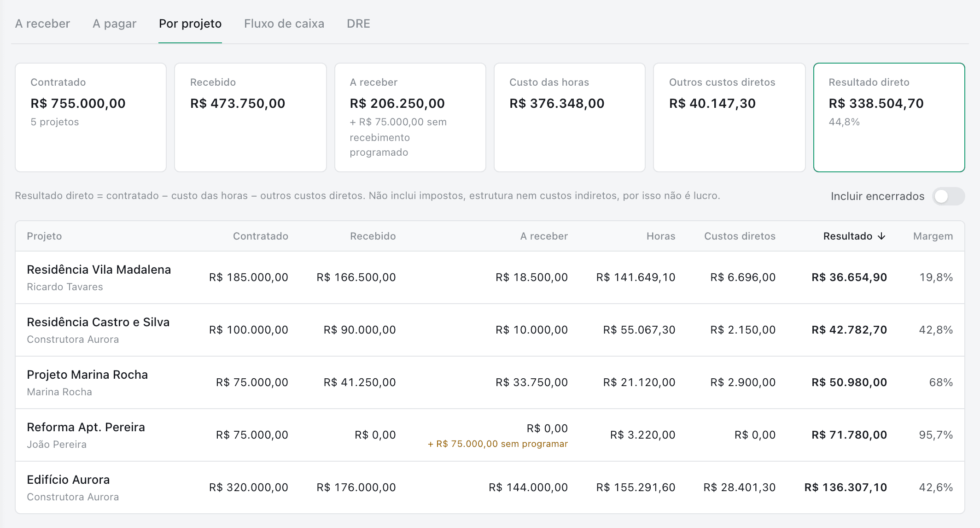Screen dimensions: 980x528
Task: Sort by the Margem column header
Action: (x=933, y=236)
